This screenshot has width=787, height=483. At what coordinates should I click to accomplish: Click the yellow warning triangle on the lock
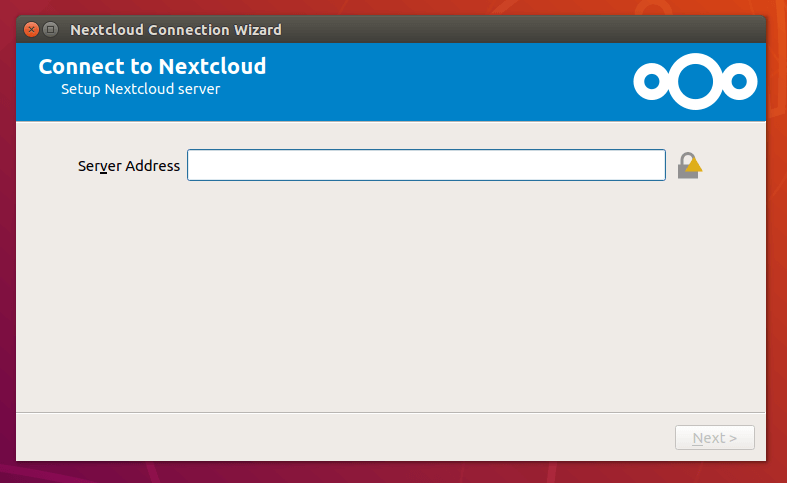[x=694, y=165]
